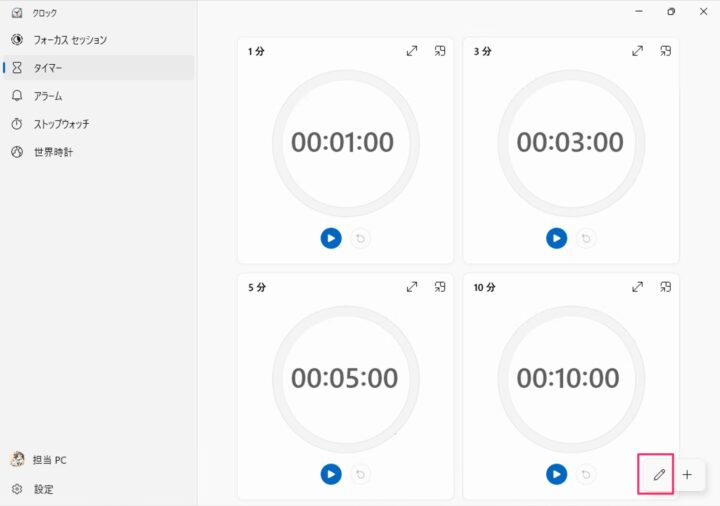Keep the 1 分 timer on top
The height and width of the screenshot is (506, 720).
(440, 51)
